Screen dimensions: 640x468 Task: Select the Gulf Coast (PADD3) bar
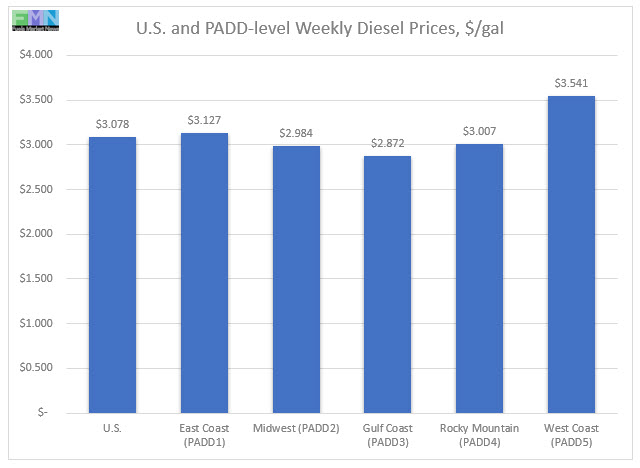click(387, 284)
